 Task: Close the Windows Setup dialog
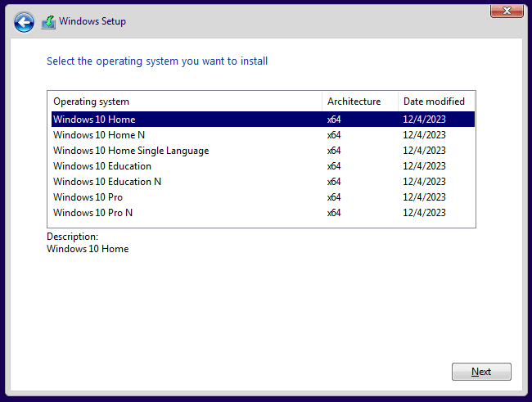507,11
